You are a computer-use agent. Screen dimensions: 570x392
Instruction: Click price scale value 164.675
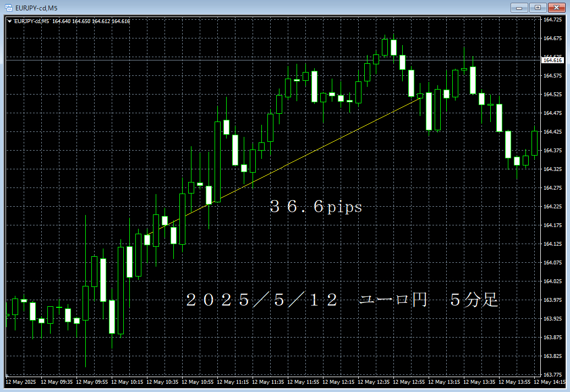(552, 38)
